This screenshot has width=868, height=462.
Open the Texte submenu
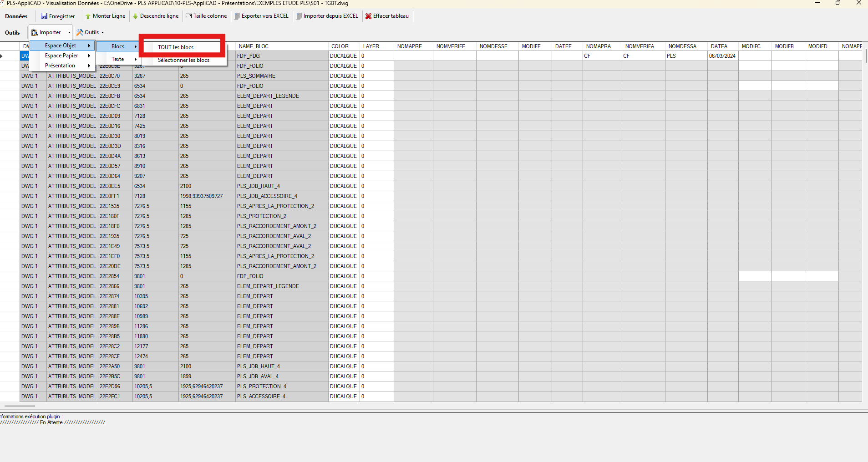pyautogui.click(x=117, y=59)
